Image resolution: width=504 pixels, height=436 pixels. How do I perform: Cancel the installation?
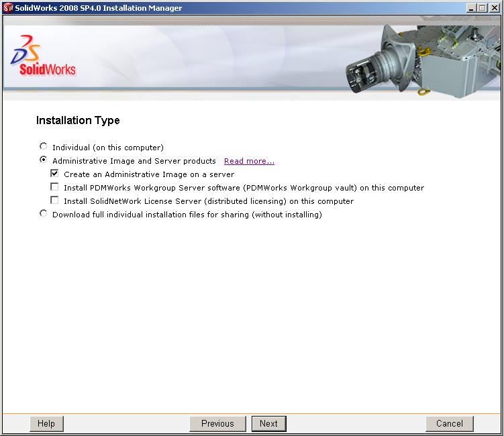point(450,423)
